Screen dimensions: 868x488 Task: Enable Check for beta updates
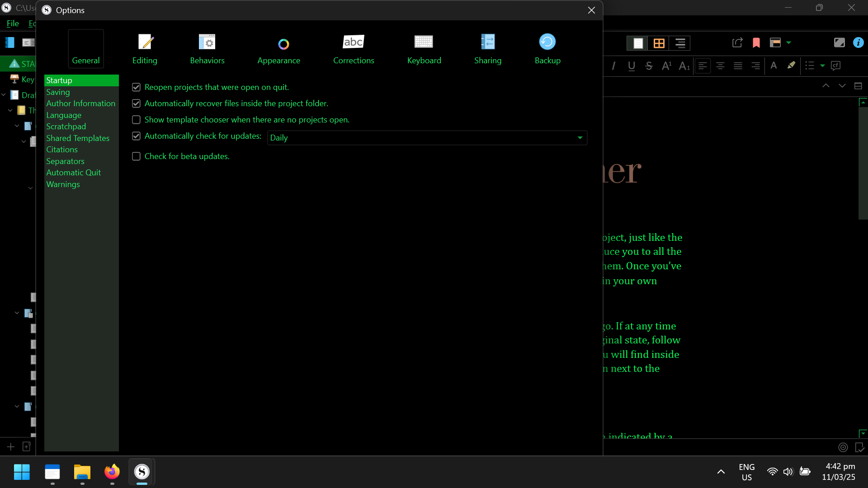(136, 156)
